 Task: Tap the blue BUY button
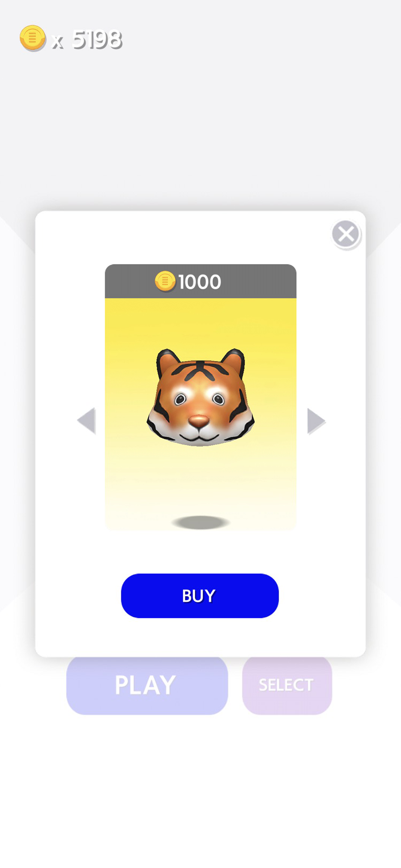pos(200,595)
